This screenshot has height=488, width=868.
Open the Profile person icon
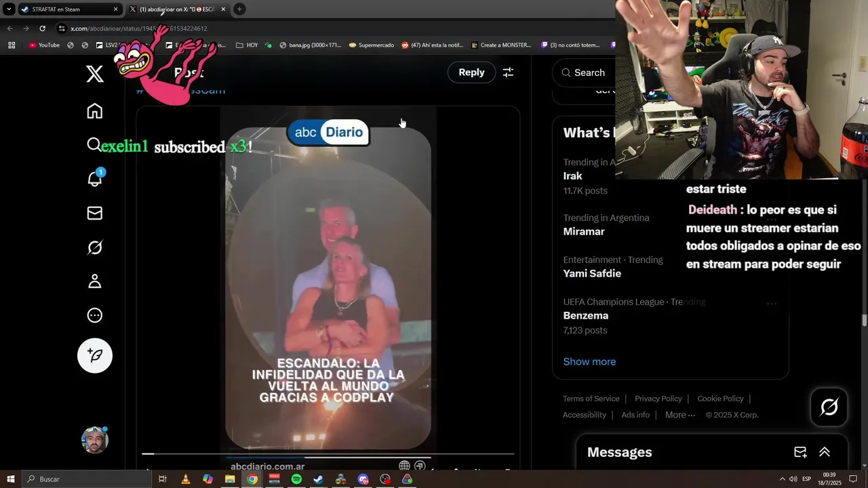pyautogui.click(x=95, y=281)
